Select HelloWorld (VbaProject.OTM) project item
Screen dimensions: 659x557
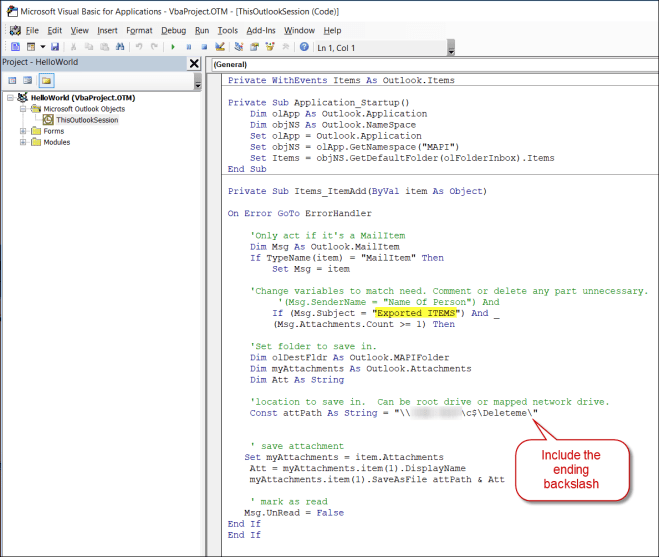[x=83, y=98]
